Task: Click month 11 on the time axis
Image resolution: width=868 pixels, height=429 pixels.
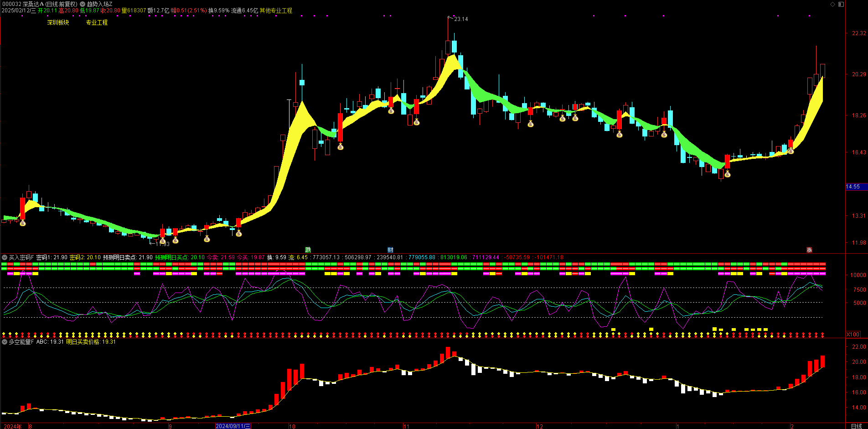Action: pyautogui.click(x=406, y=426)
